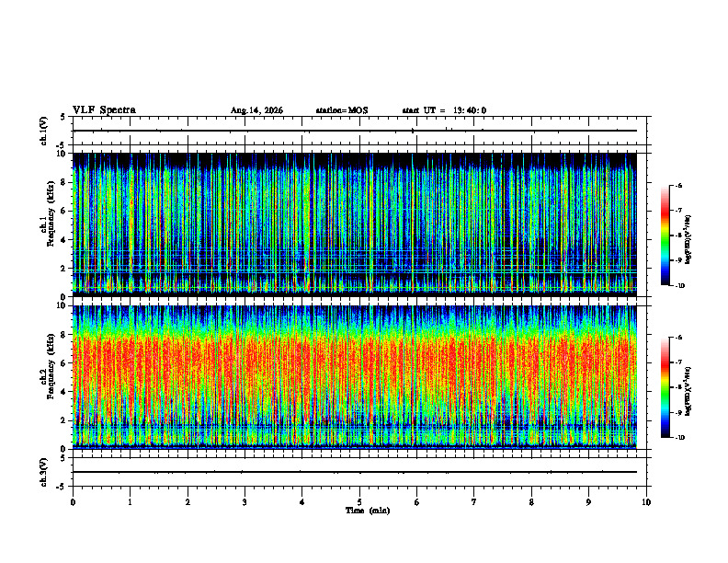
Task: Click the 10 minute tick label on time axis
Action: tap(646, 502)
